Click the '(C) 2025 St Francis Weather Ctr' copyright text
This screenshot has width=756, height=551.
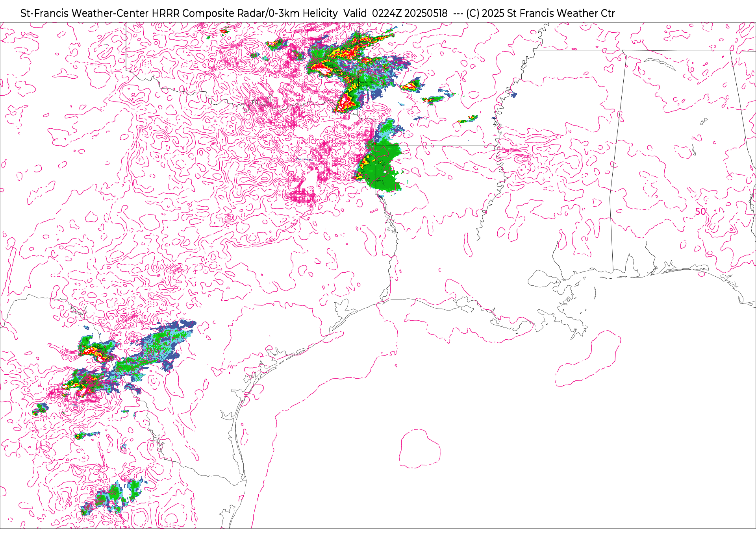[540, 13]
